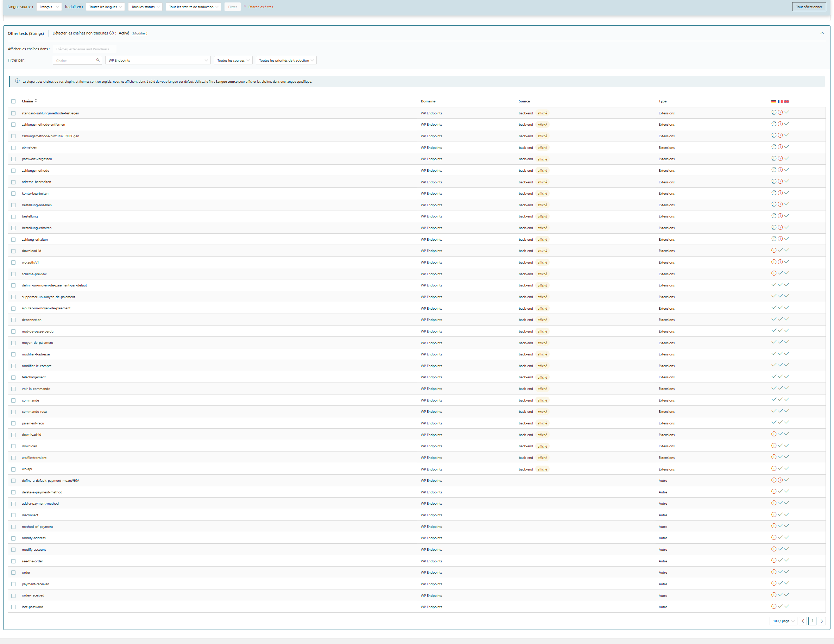Collapse the Other texts (Strings) panel
Image resolution: width=834 pixels, height=644 pixels.
(822, 33)
